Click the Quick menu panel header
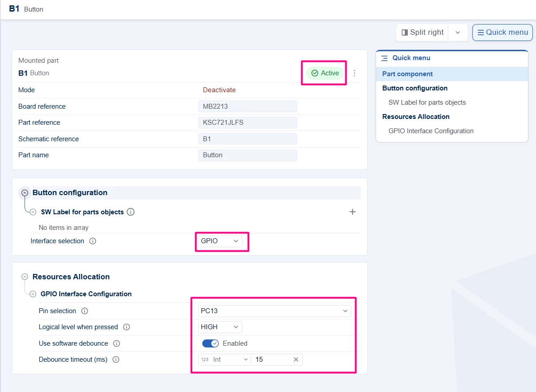 tap(452, 58)
